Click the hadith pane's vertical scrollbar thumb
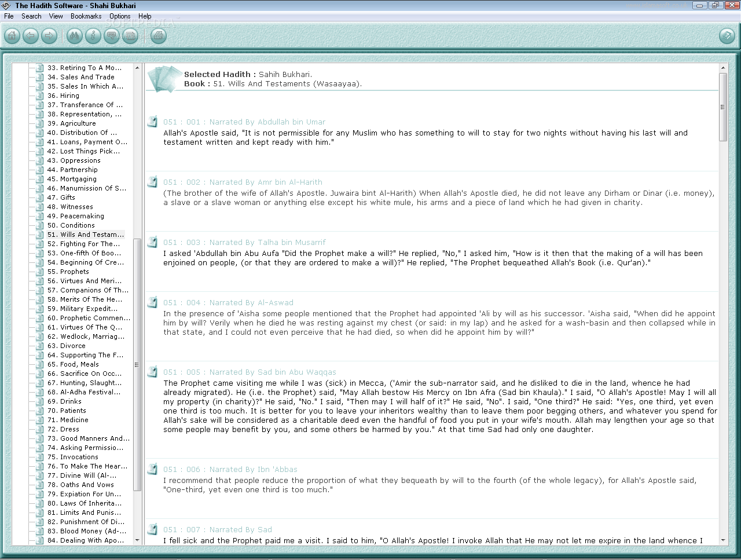The height and width of the screenshot is (560, 741). 722,107
